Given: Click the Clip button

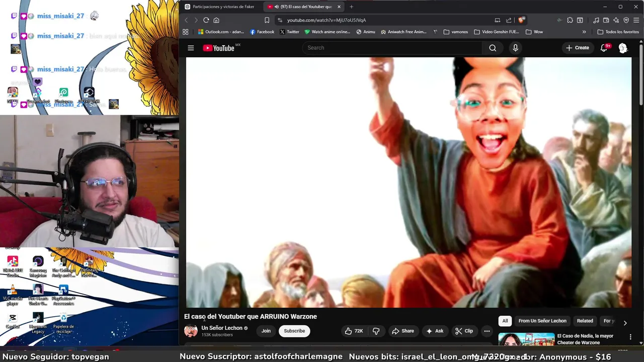Looking at the screenshot, I should click(x=464, y=331).
